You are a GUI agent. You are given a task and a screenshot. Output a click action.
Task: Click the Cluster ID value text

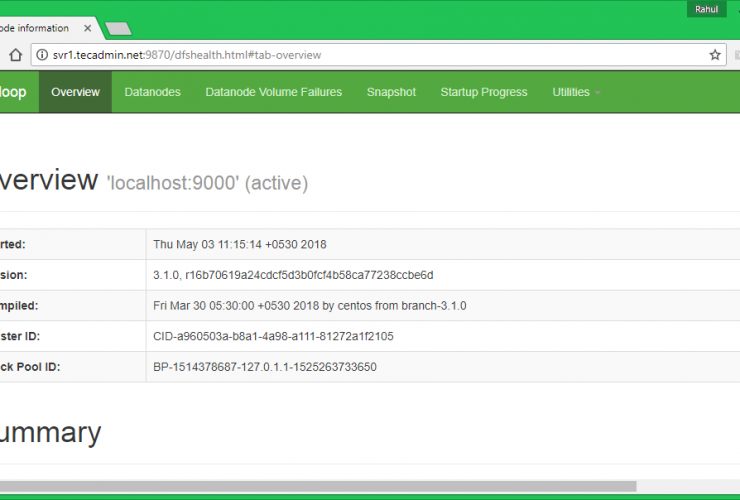(x=273, y=336)
